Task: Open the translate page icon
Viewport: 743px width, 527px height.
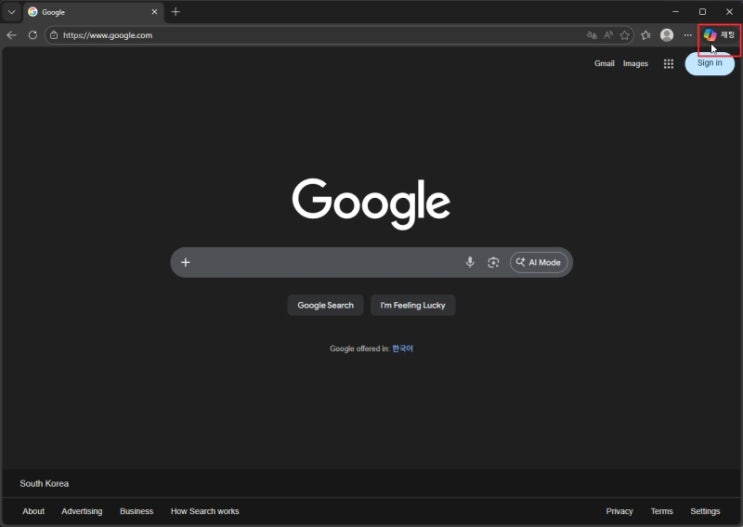Action: pos(592,35)
